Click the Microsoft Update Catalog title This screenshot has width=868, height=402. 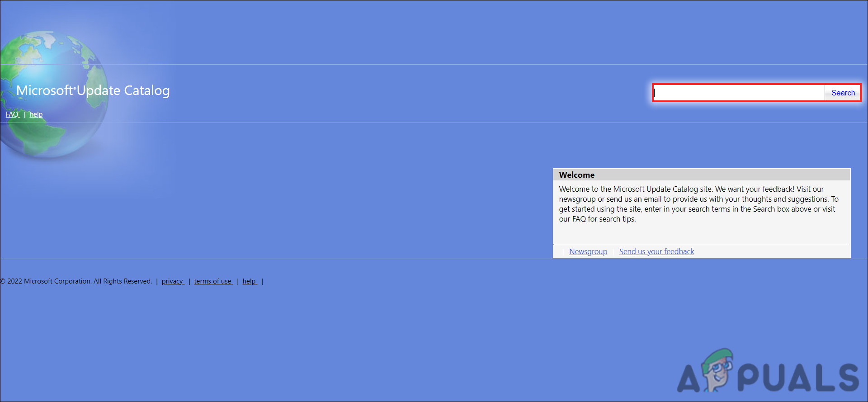pos(93,90)
